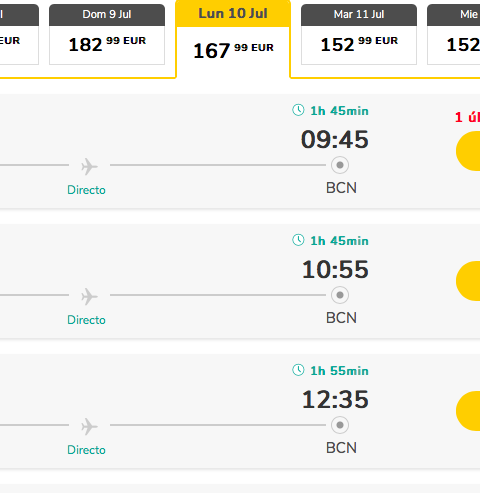This screenshot has width=480, height=493.
Task: Click the airplane icon on the 09:45 flight
Action: click(89, 166)
